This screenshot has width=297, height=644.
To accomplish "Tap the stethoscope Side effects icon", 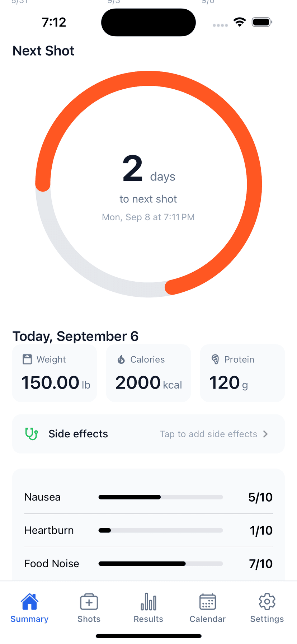I will point(32,434).
